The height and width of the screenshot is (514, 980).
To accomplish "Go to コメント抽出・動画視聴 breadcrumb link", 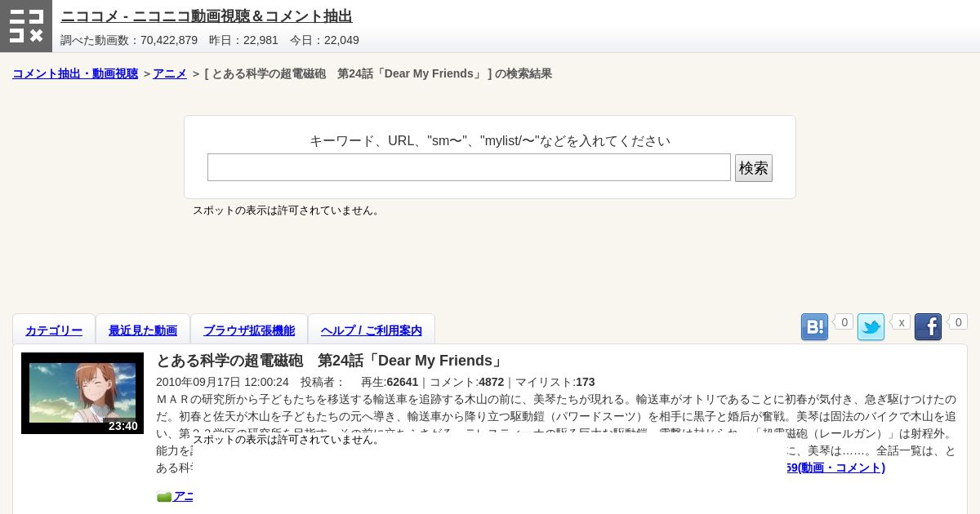I will point(75,73).
